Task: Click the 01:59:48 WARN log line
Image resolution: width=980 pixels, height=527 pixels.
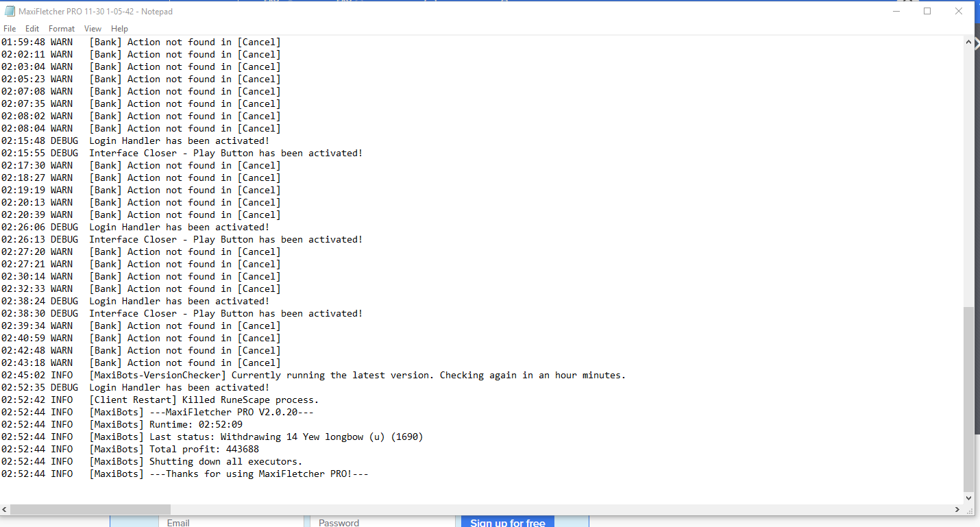Action: coord(141,42)
